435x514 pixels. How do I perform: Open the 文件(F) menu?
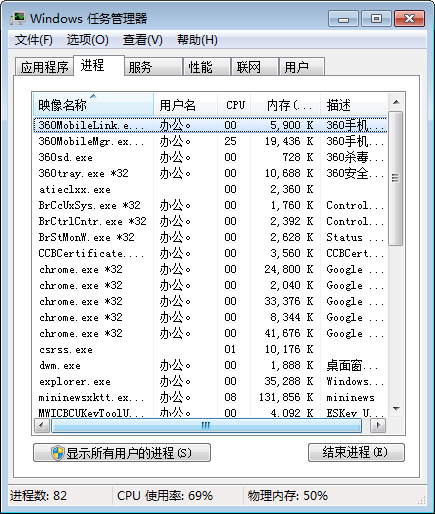click(x=33, y=40)
